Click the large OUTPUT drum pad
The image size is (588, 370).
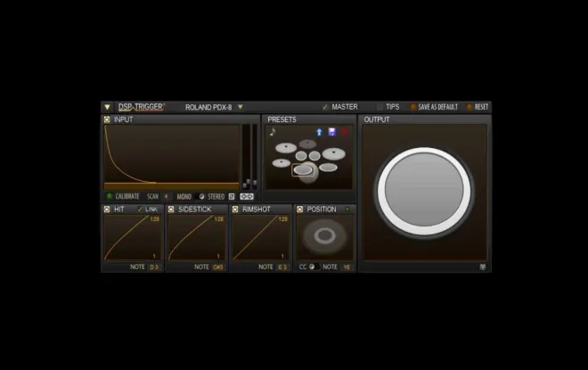[x=424, y=191]
